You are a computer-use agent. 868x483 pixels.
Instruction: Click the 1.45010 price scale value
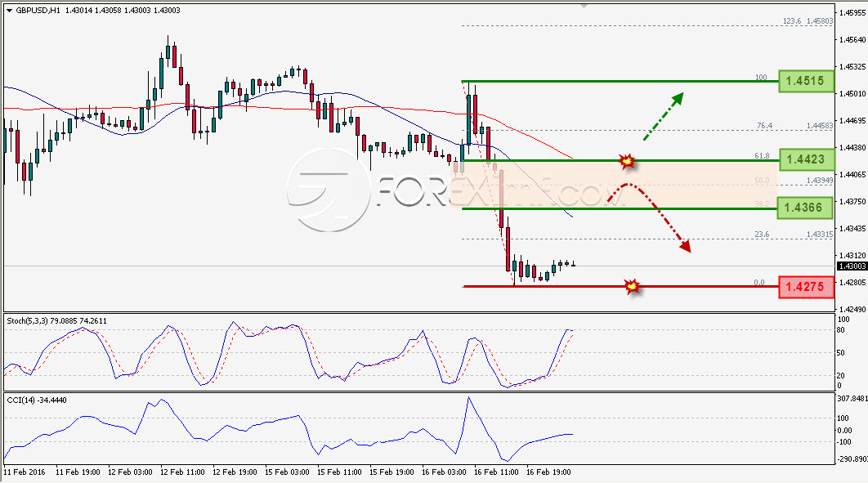click(x=852, y=93)
